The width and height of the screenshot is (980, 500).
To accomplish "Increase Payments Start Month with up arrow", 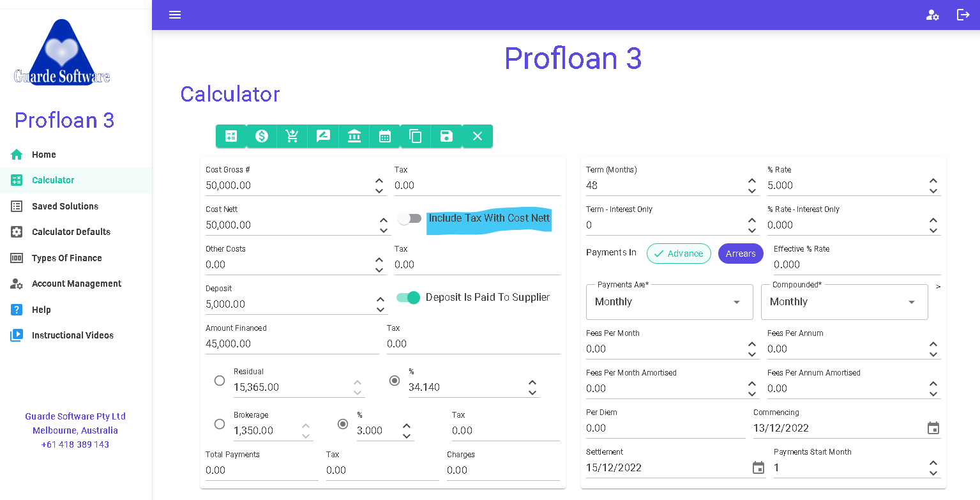I will (933, 463).
